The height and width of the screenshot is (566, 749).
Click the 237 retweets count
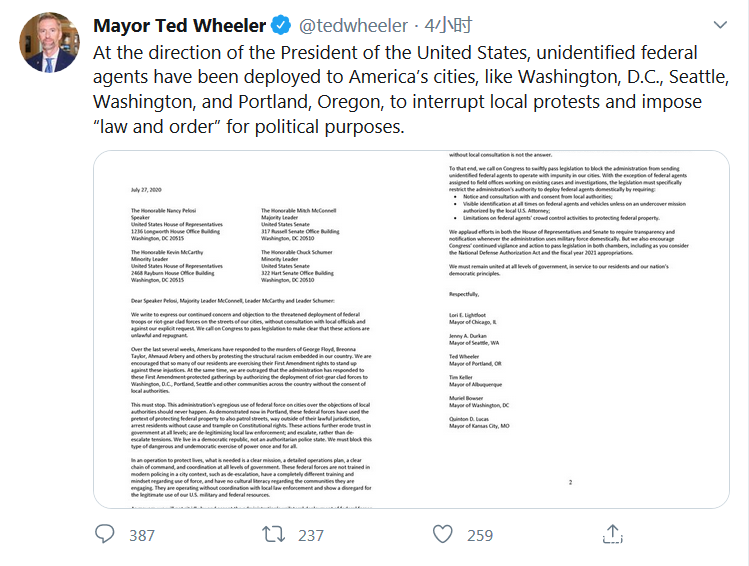click(x=312, y=536)
